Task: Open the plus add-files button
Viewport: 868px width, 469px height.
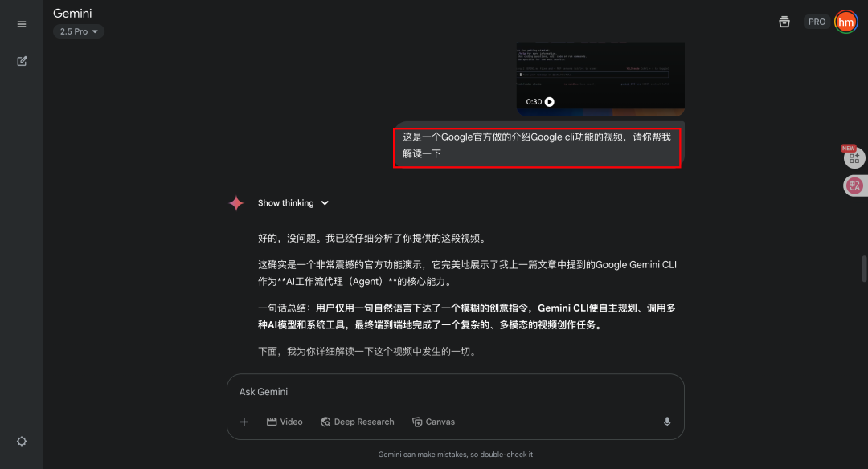Action: 244,422
